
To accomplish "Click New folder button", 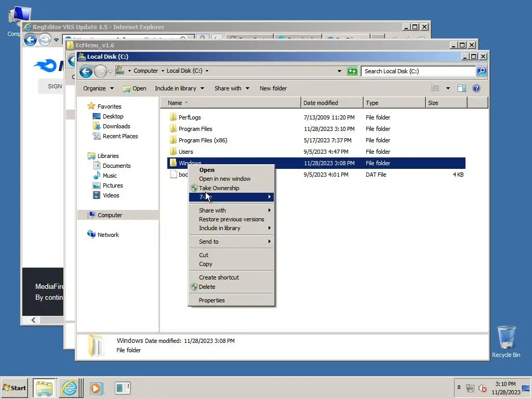I will 273,88.
